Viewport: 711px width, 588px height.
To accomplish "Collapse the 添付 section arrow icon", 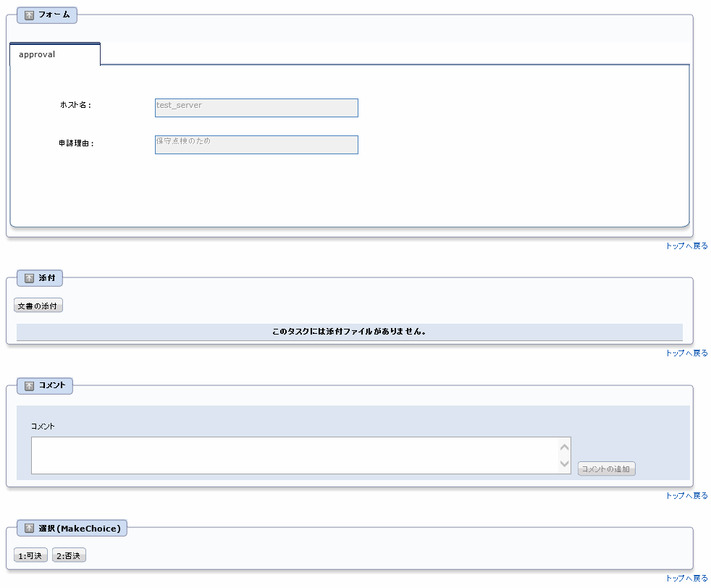I will tap(29, 278).
